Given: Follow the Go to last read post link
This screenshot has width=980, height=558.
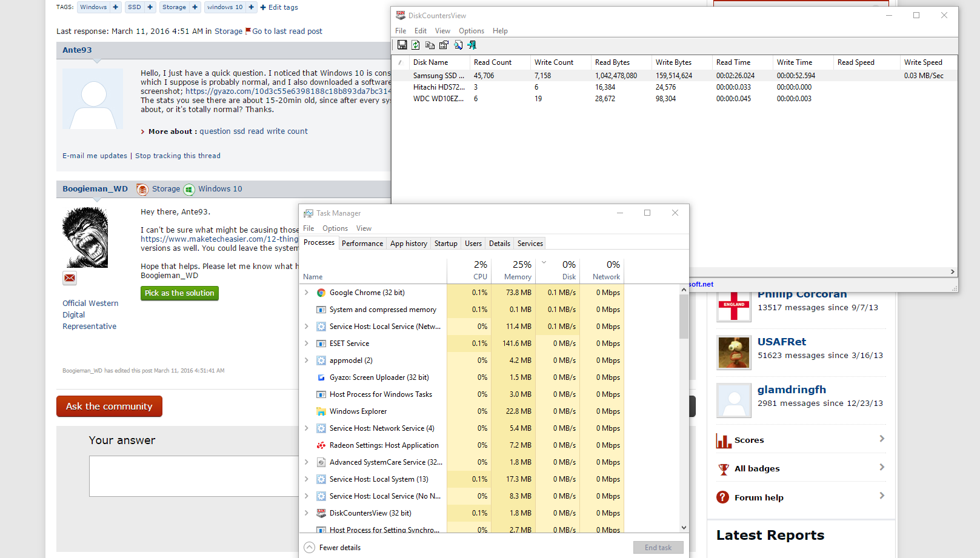Looking at the screenshot, I should (x=287, y=32).
